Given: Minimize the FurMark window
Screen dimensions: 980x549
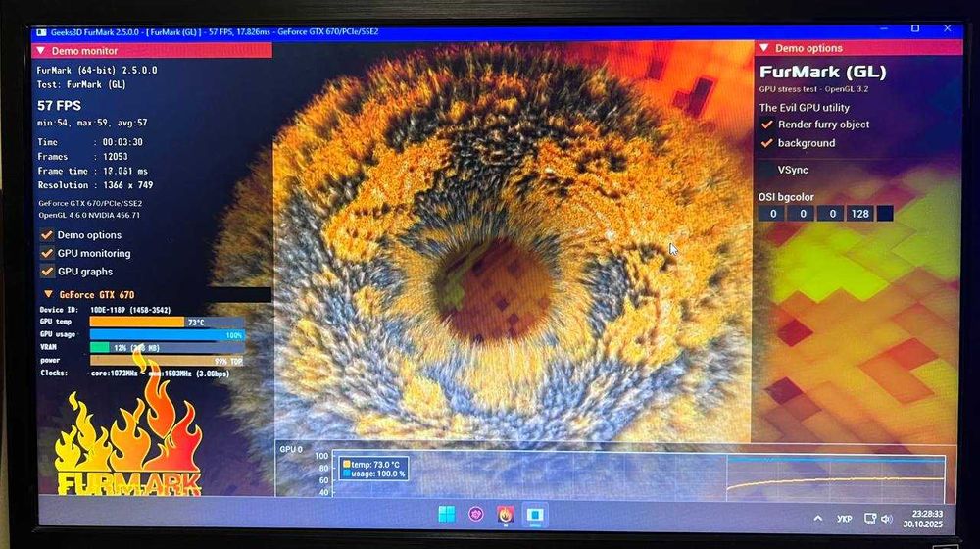Looking at the screenshot, I should click(884, 28).
